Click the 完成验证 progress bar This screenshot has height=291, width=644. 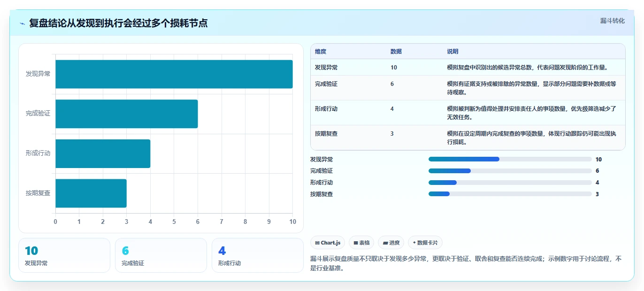(510, 171)
